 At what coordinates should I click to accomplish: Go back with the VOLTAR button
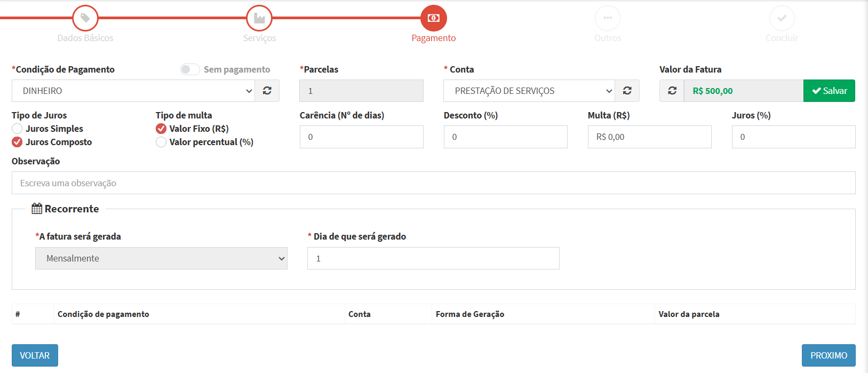coord(35,355)
